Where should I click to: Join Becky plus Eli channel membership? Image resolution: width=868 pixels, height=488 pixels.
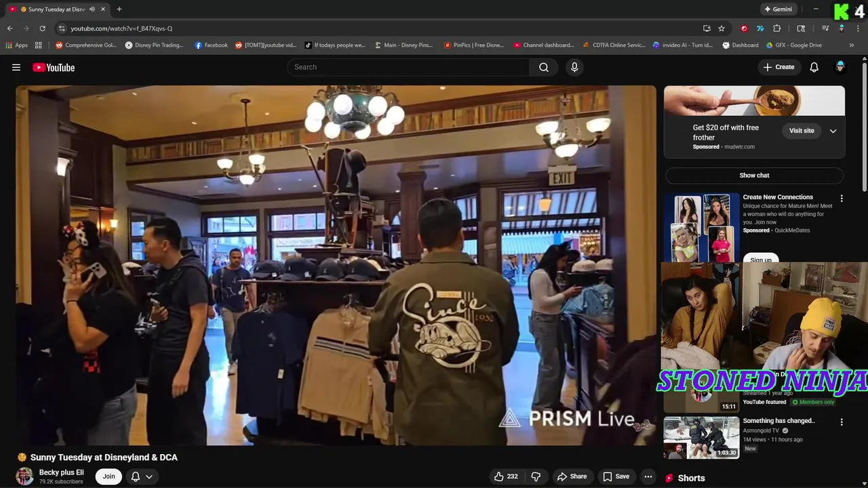108,476
